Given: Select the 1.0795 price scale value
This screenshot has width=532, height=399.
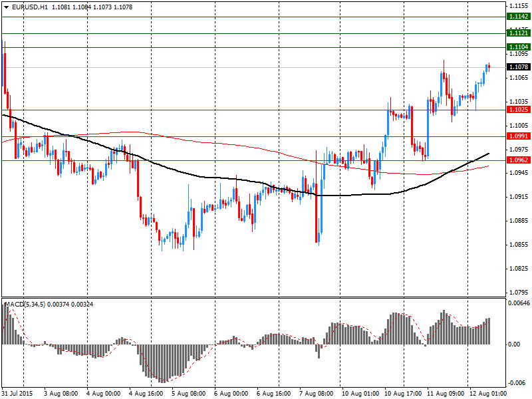Looking at the screenshot, I should (519, 292).
